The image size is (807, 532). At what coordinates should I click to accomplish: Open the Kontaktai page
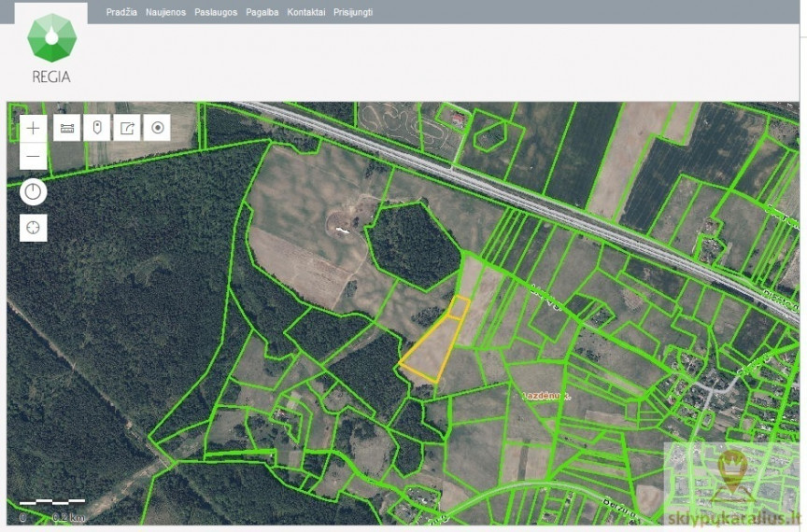click(306, 12)
